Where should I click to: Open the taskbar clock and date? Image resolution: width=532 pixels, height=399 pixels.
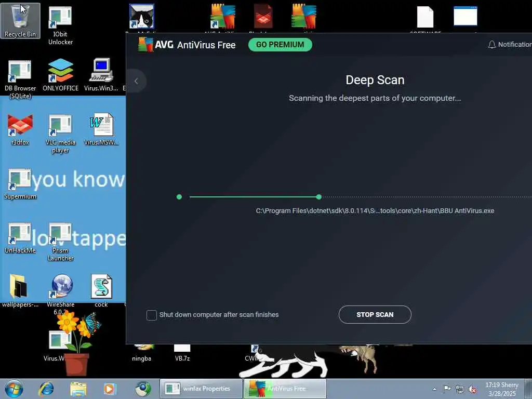pos(502,389)
